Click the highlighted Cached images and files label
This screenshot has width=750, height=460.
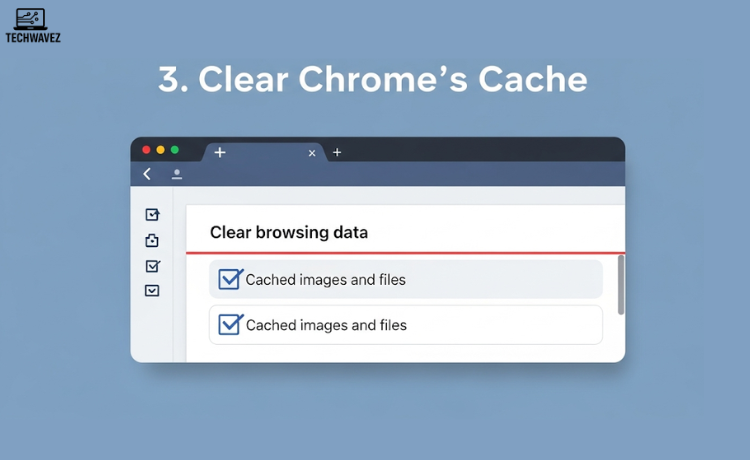pyautogui.click(x=326, y=280)
